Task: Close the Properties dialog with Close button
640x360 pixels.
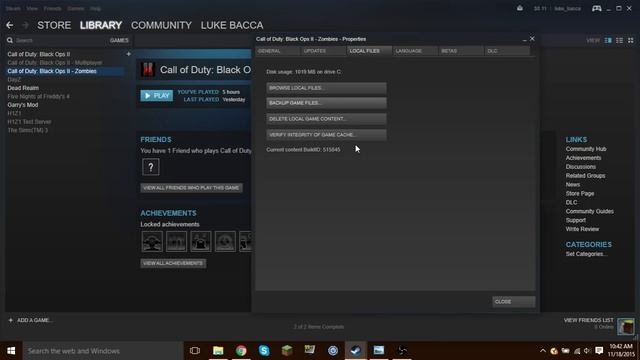Action: pos(513,302)
